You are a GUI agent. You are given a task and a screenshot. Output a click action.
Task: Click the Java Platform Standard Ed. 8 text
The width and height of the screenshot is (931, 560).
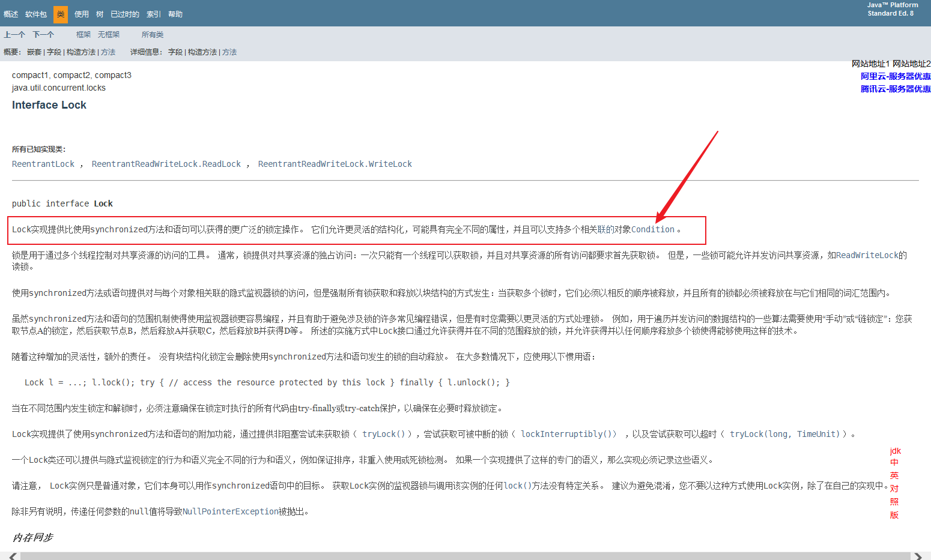coord(893,9)
